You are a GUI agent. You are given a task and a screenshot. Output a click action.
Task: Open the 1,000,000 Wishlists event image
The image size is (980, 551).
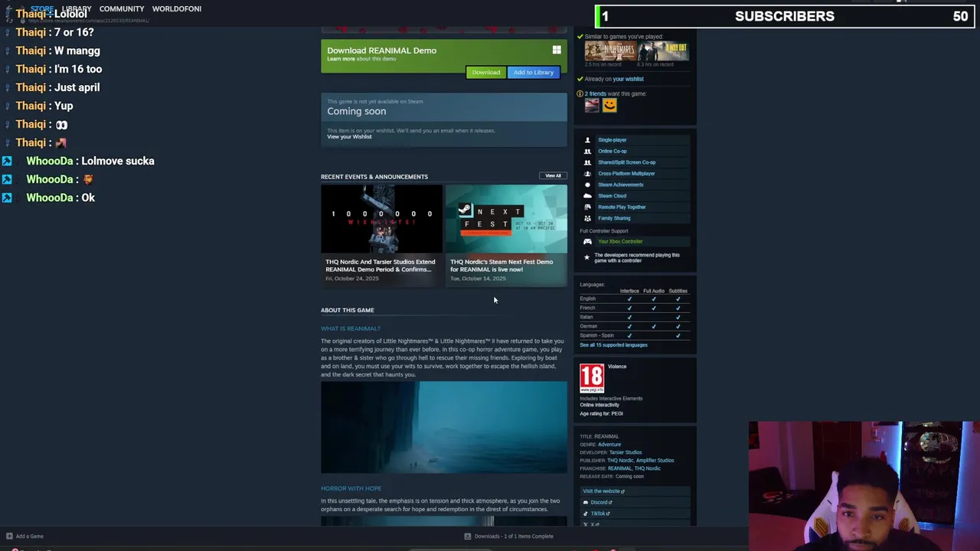pyautogui.click(x=381, y=219)
